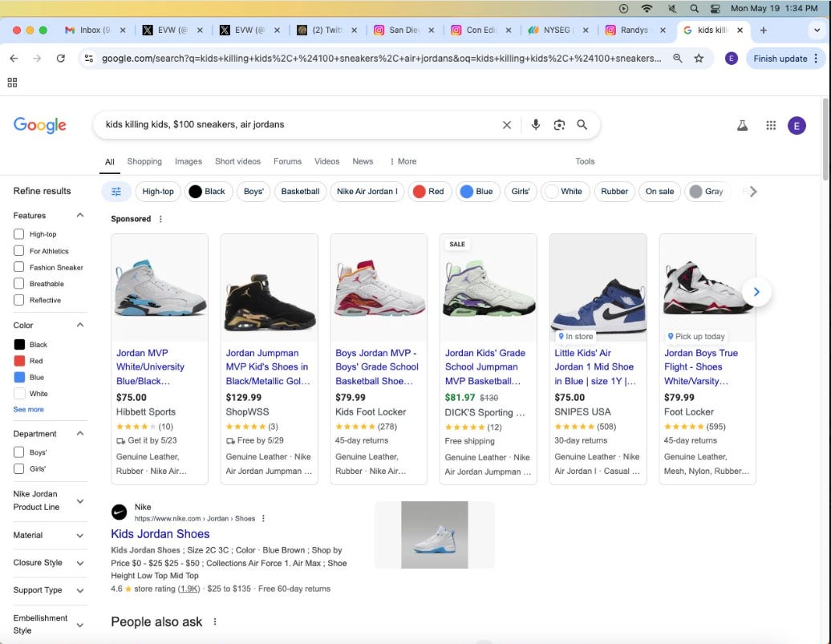
Task: Click the Wi-Fi icon in menu bar
Action: (647, 9)
